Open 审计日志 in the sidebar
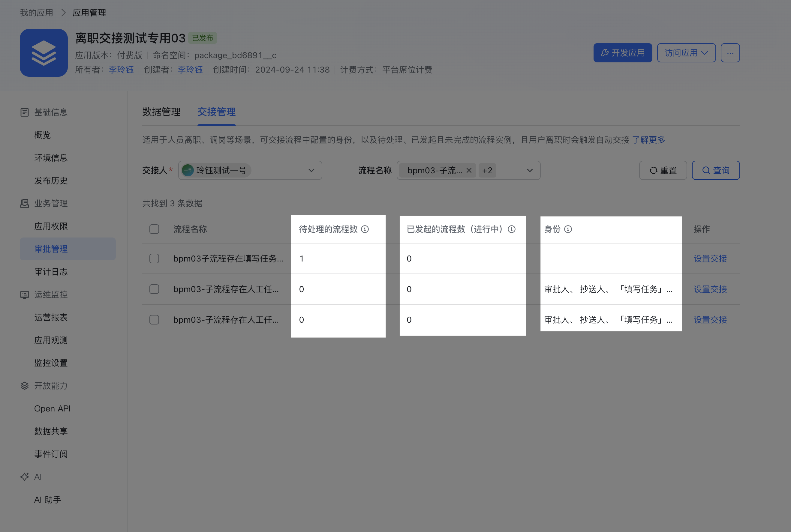Viewport: 791px width, 532px height. pyautogui.click(x=51, y=272)
